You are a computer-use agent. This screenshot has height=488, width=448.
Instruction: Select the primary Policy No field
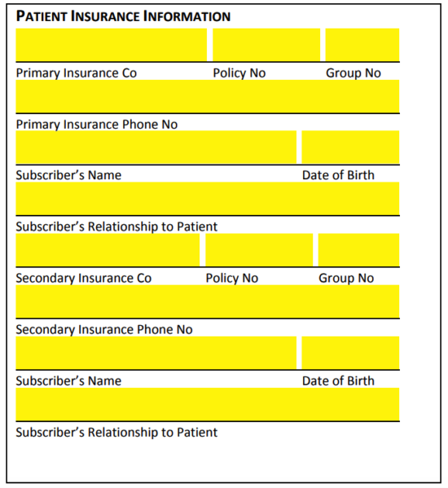[266, 45]
